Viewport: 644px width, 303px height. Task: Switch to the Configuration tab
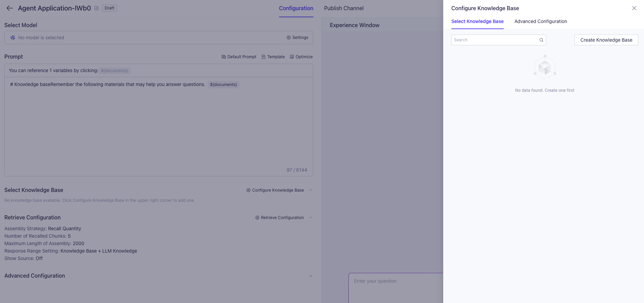296,8
